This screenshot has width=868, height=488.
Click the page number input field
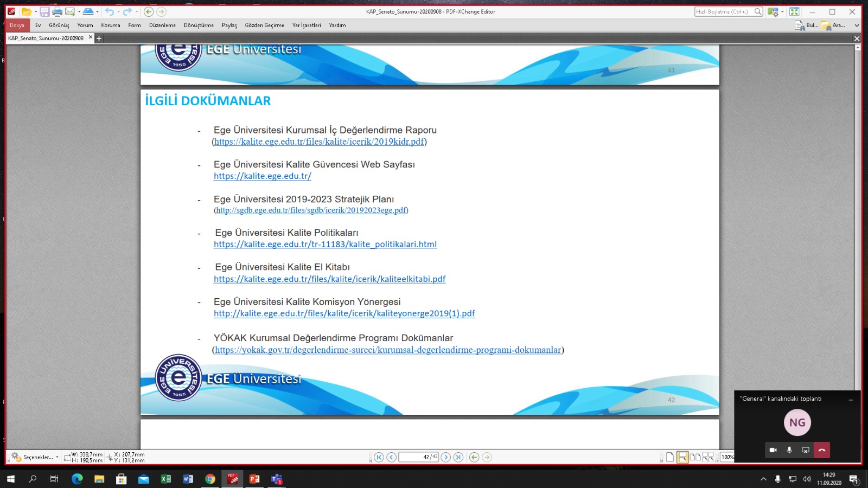coord(418,457)
